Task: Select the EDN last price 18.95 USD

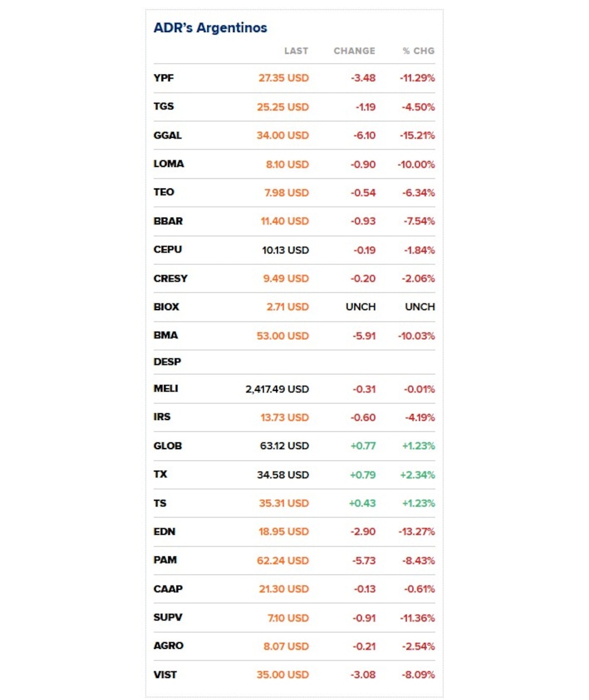Action: tap(284, 532)
